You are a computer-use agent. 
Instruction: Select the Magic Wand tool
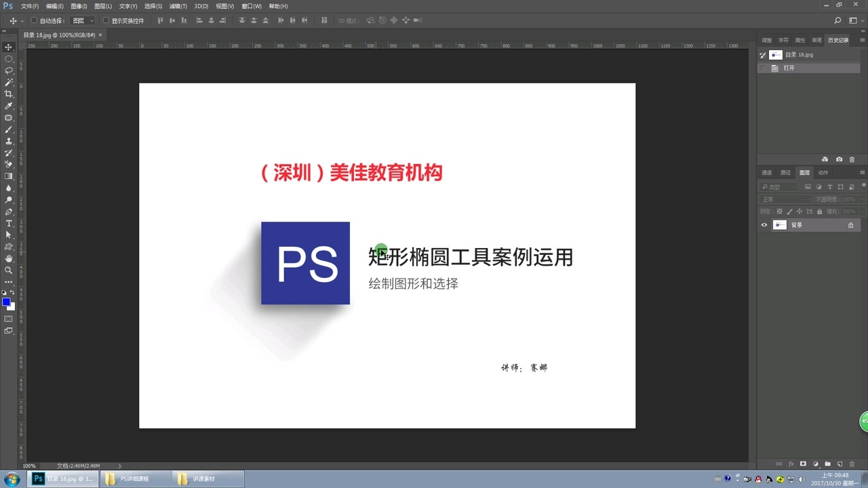9,82
